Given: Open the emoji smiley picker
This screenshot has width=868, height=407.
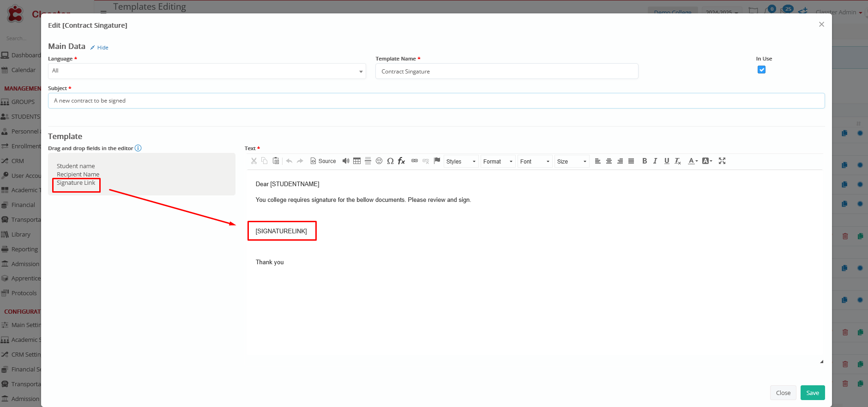Looking at the screenshot, I should [x=379, y=161].
